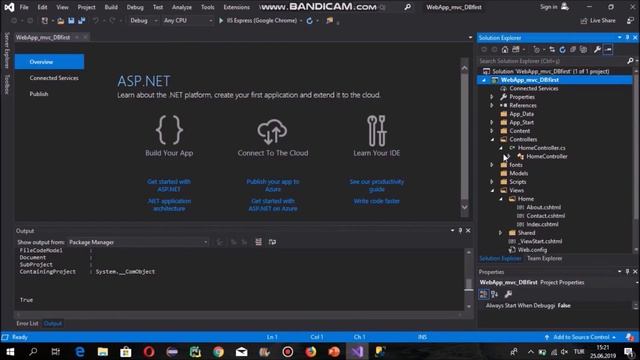Viewport: 640px width, 360px height.
Task: Click the Save All toolbar icon
Action: 82,20
